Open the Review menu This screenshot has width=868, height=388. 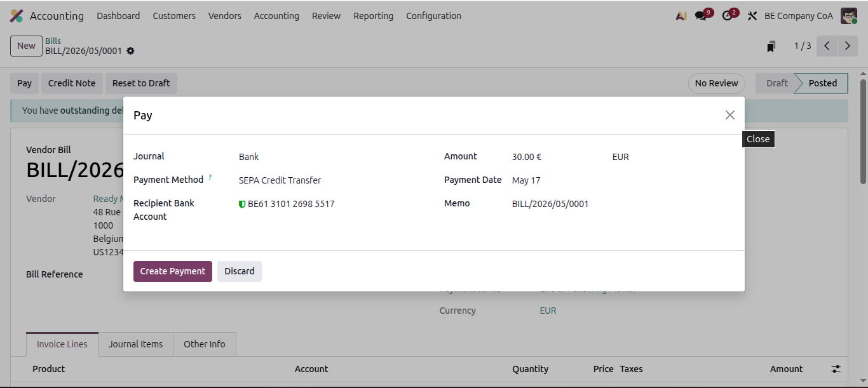coord(326,16)
